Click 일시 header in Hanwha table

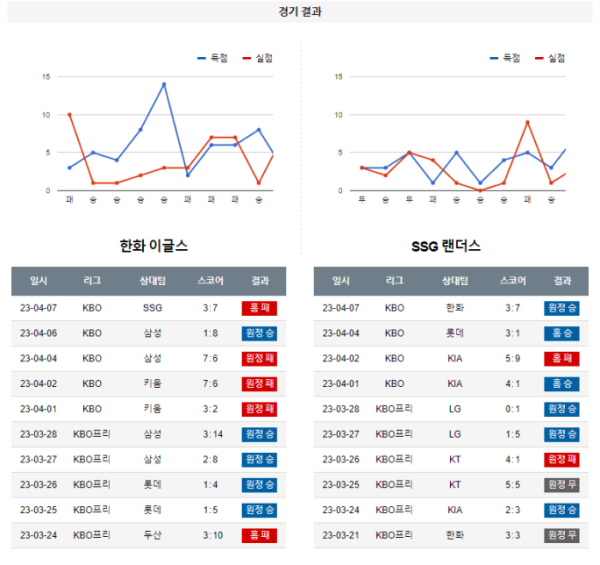tap(39, 281)
